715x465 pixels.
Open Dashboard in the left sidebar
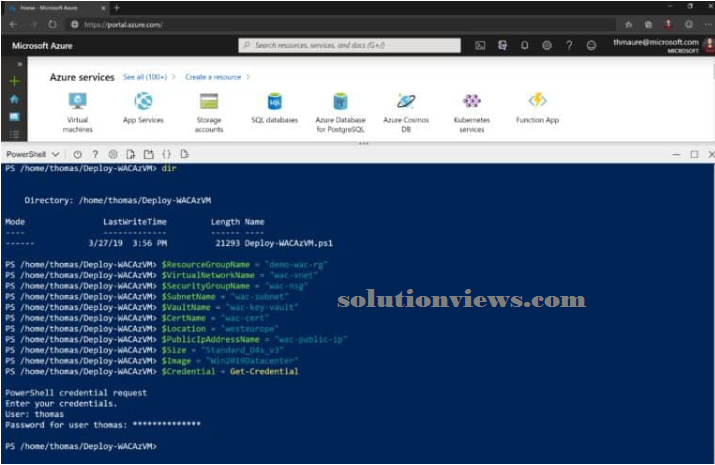pos(14,117)
